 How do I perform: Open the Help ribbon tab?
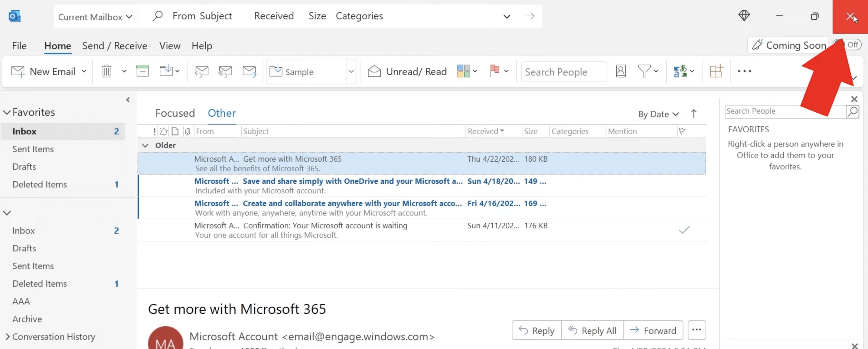(x=202, y=45)
